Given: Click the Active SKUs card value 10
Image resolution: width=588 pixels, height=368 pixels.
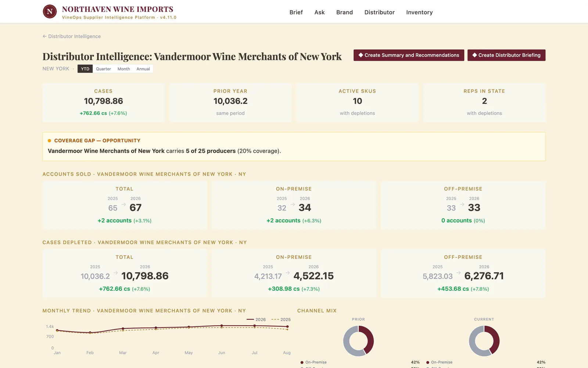Looking at the screenshot, I should pos(357,101).
